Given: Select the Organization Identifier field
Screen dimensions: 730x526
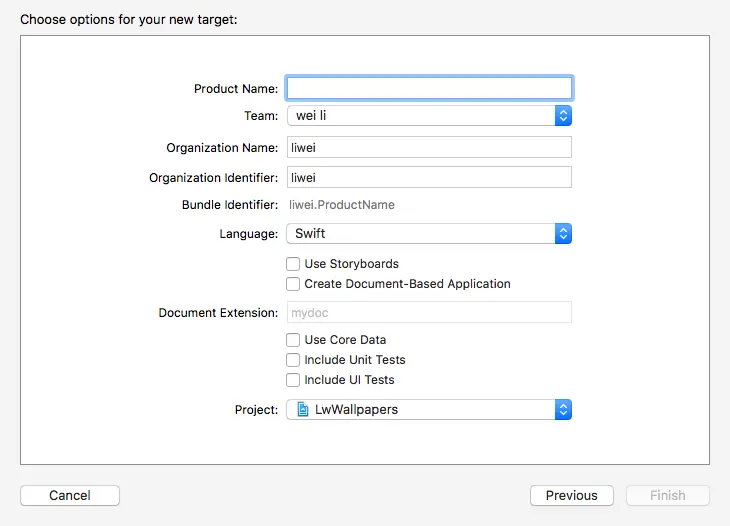Looking at the screenshot, I should (x=429, y=177).
